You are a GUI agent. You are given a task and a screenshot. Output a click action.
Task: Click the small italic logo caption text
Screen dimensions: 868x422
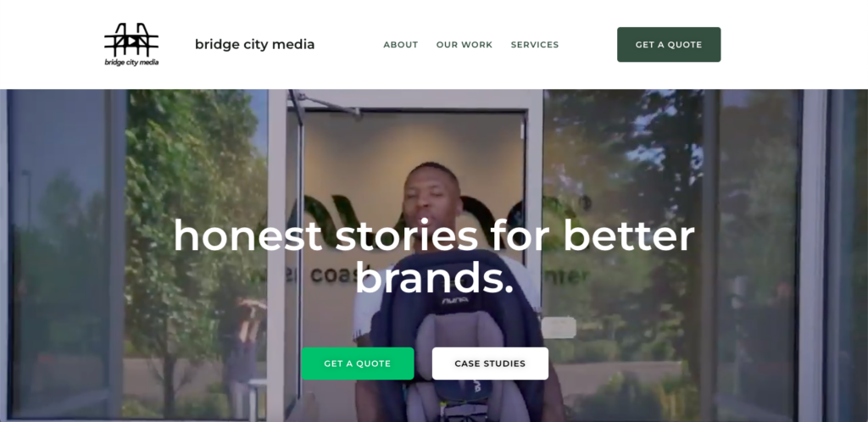(x=131, y=63)
